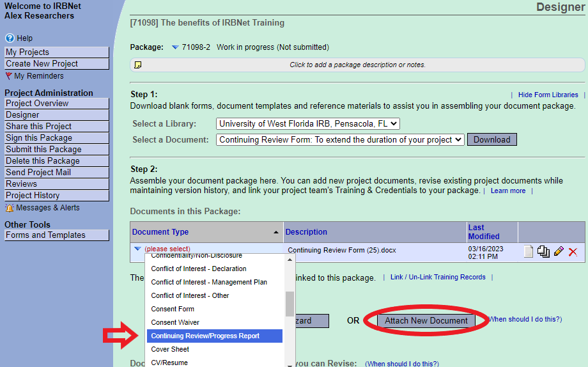Image resolution: width=588 pixels, height=367 pixels.
Task: Sort by Document Type column arrow
Action: coord(276,232)
